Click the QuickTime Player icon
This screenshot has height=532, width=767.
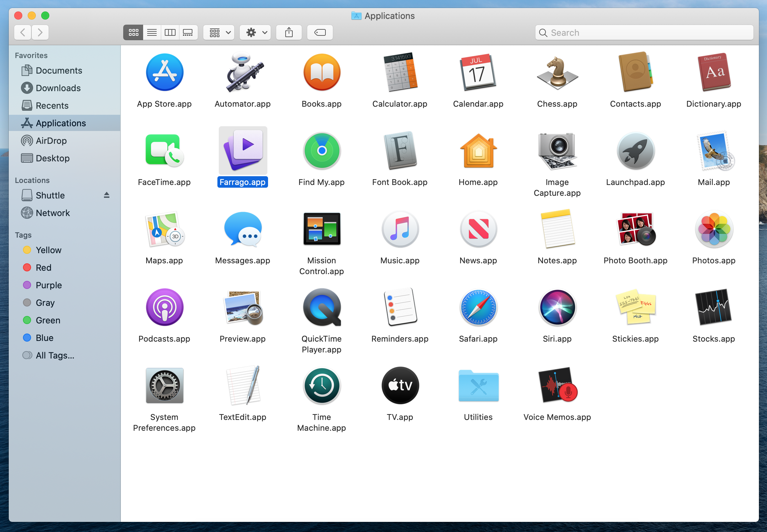click(x=322, y=307)
